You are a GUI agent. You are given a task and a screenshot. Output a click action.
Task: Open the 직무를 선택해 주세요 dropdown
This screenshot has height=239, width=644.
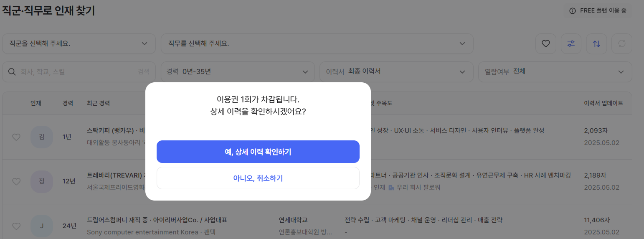[317, 43]
